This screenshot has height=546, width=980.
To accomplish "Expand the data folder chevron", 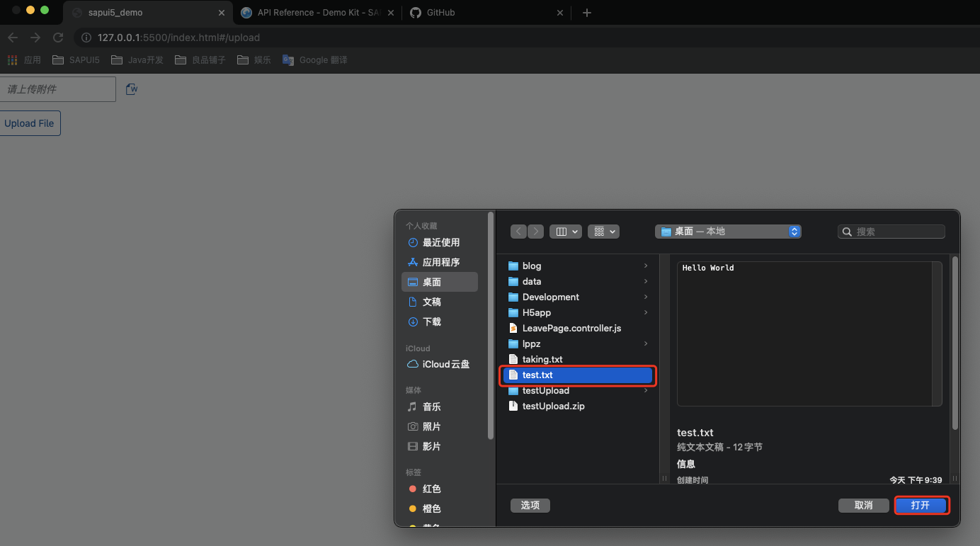I will click(646, 281).
